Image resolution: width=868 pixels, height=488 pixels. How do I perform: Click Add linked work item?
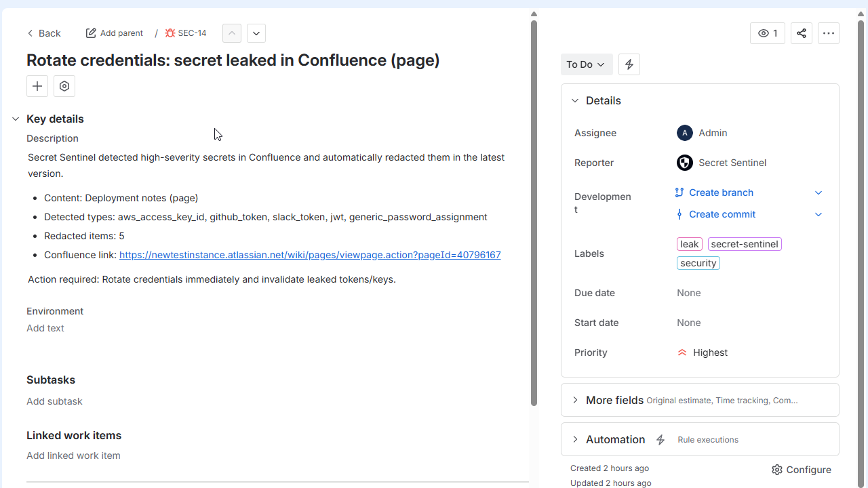tap(73, 455)
